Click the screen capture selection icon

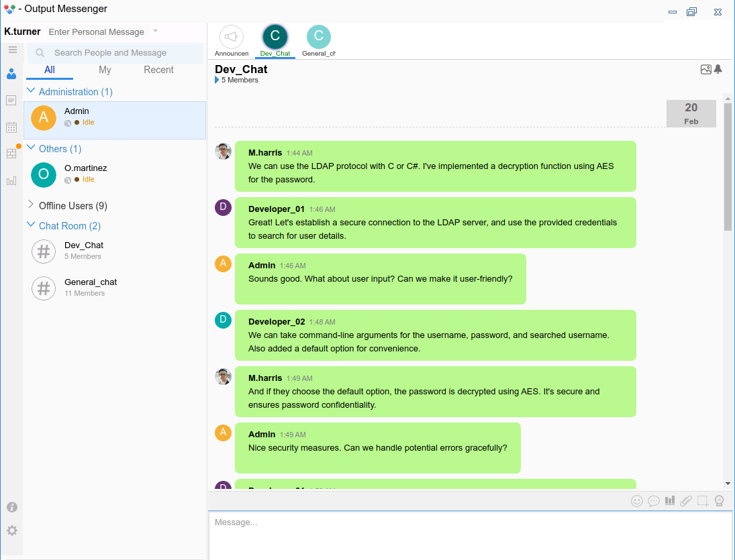pos(703,501)
